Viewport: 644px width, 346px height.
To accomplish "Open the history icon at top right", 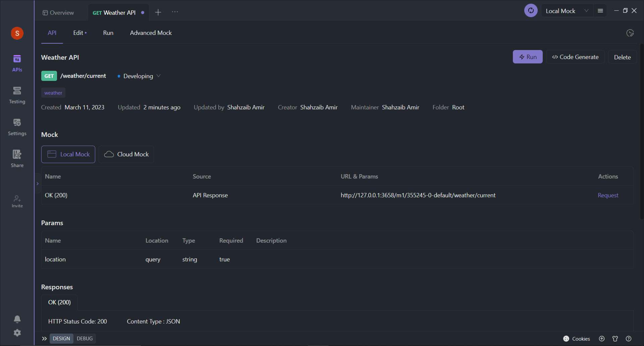I will pos(630,33).
